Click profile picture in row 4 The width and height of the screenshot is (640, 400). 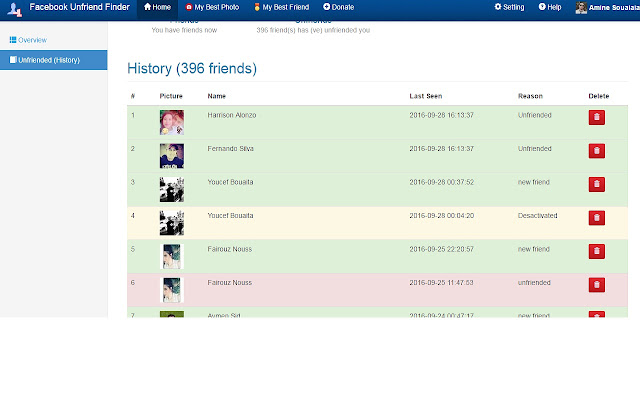pos(172,223)
